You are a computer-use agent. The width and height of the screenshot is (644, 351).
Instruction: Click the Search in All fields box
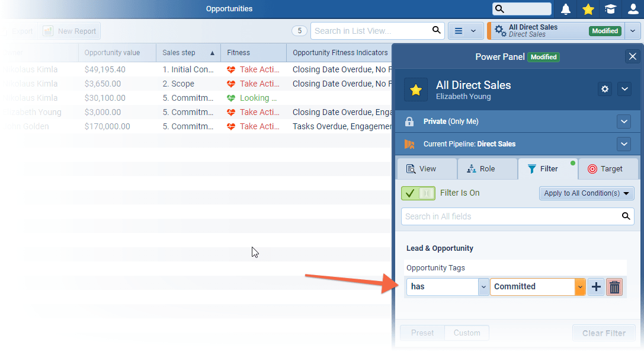coord(510,216)
